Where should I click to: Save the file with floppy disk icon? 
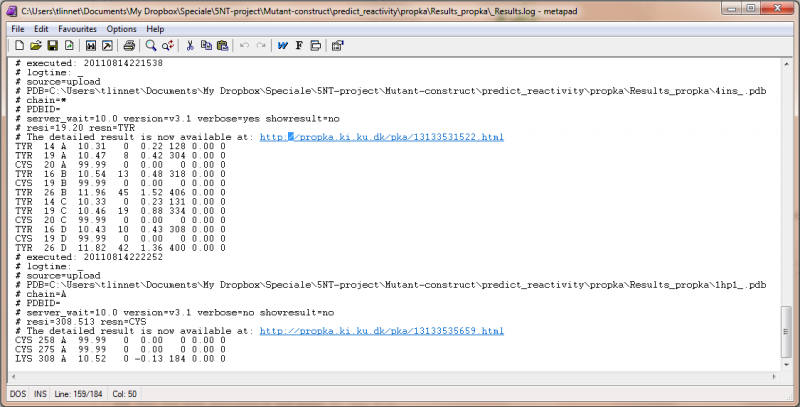52,45
